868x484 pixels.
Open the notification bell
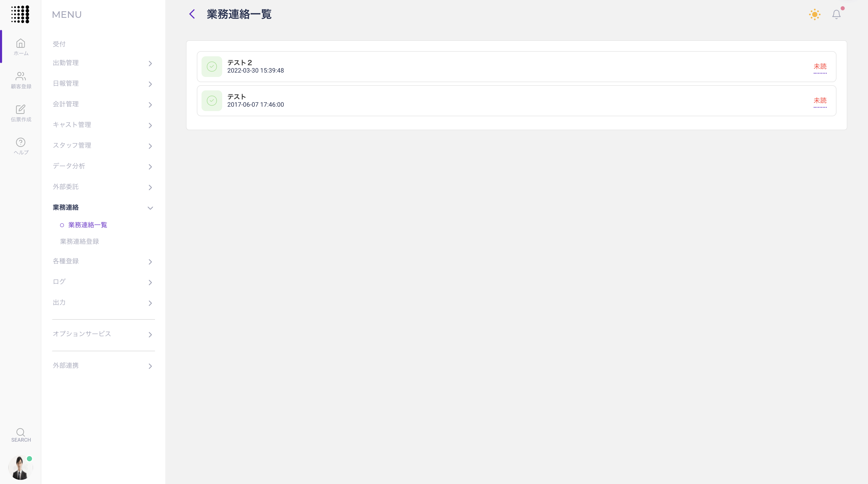(836, 14)
